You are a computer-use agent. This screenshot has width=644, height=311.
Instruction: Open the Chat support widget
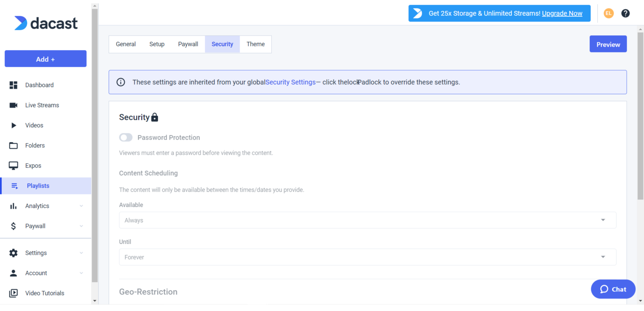(613, 289)
